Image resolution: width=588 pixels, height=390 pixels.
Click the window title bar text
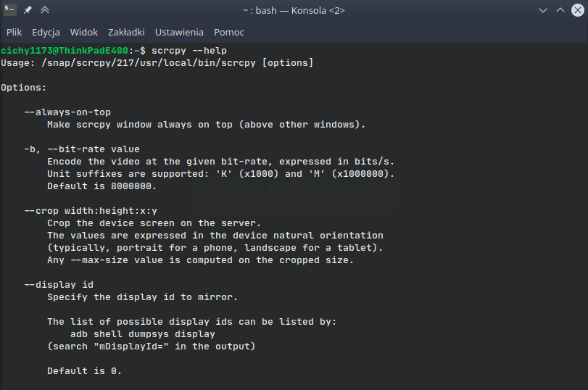click(293, 11)
